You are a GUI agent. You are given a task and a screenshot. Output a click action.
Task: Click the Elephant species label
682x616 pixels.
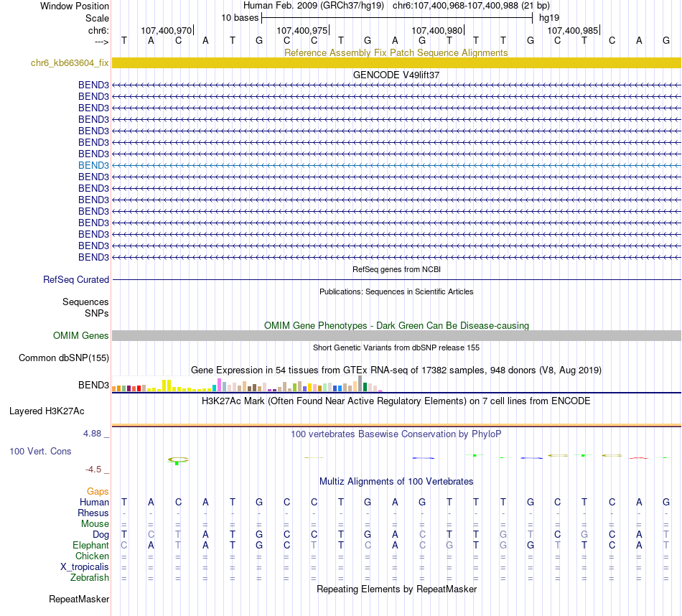click(x=91, y=546)
